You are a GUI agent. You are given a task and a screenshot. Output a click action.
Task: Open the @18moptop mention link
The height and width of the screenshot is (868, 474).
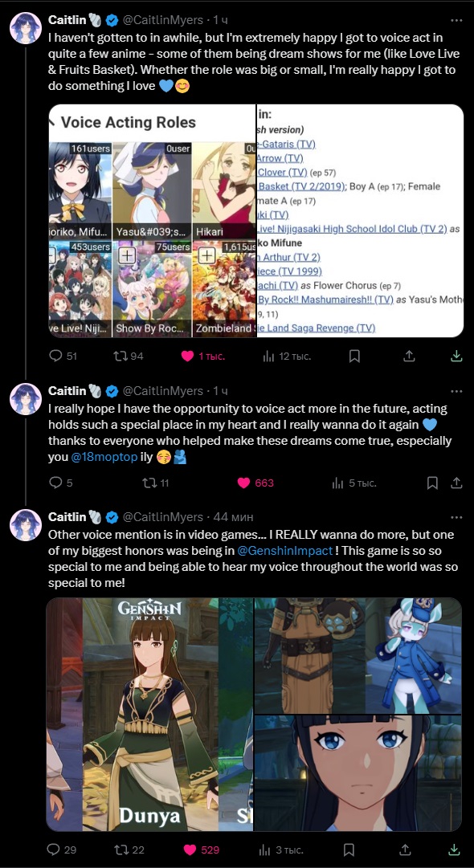tap(104, 458)
